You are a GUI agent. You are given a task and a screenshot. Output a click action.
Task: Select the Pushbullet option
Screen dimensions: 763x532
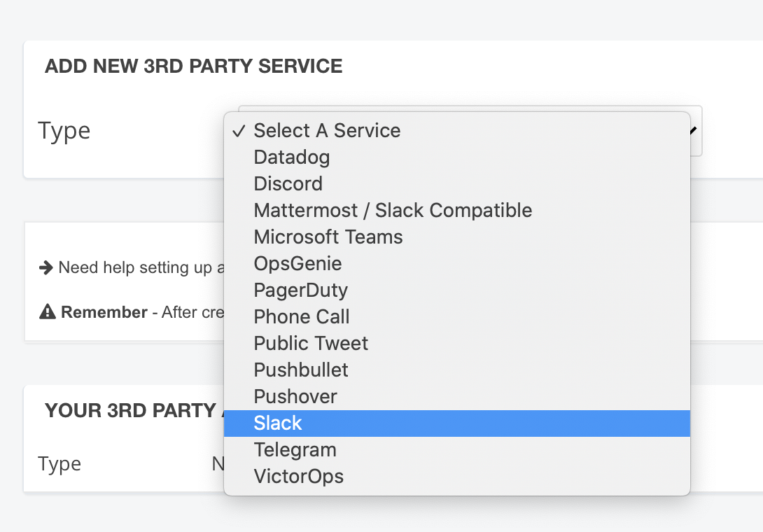[301, 370]
